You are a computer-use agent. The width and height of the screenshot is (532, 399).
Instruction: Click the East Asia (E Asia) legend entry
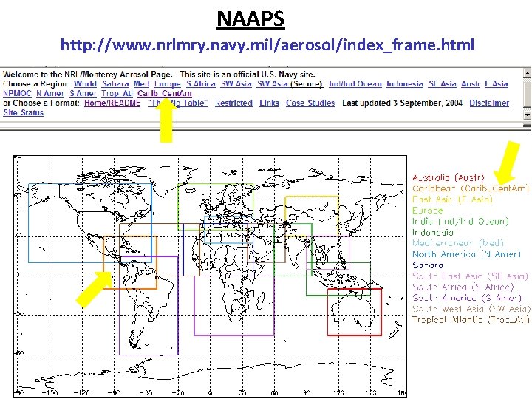point(452,199)
